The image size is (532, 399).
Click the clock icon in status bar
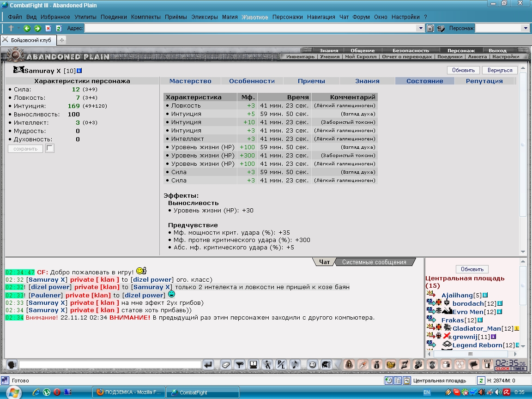(x=389, y=381)
